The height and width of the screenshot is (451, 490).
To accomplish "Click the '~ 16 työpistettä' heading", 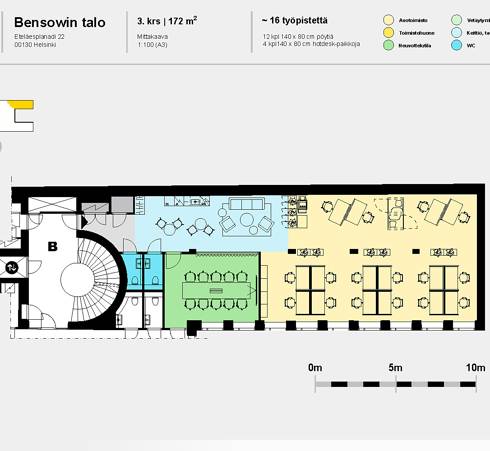I will click(295, 21).
